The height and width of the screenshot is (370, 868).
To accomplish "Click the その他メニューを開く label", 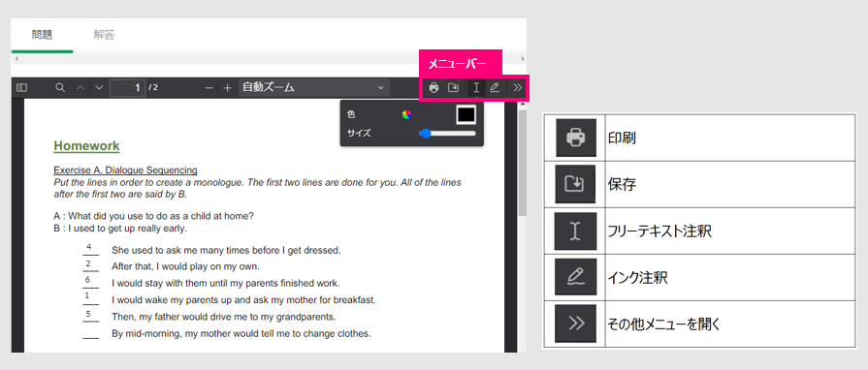I will [663, 324].
